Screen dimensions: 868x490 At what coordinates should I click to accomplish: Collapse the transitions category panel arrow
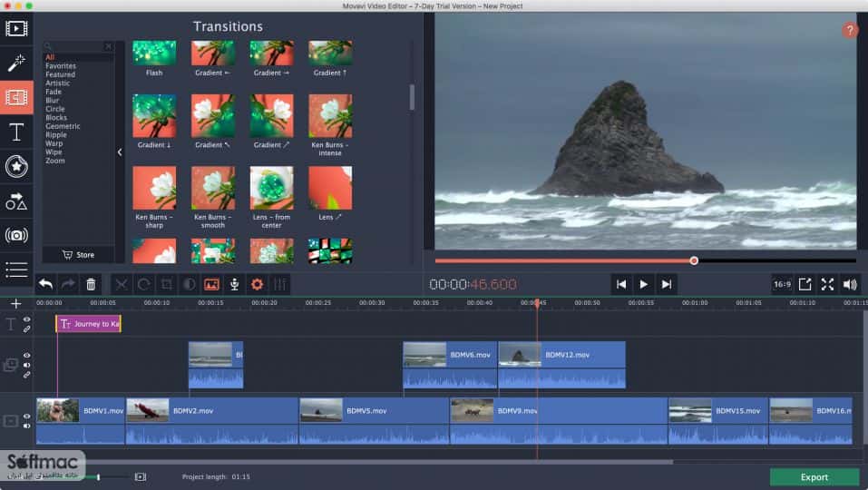click(120, 152)
